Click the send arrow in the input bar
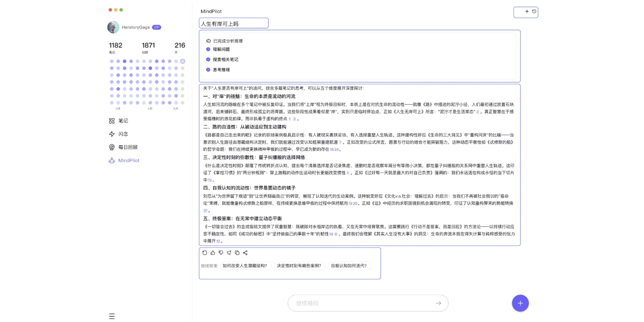Screen dimensions: 644x322 pos(438,303)
